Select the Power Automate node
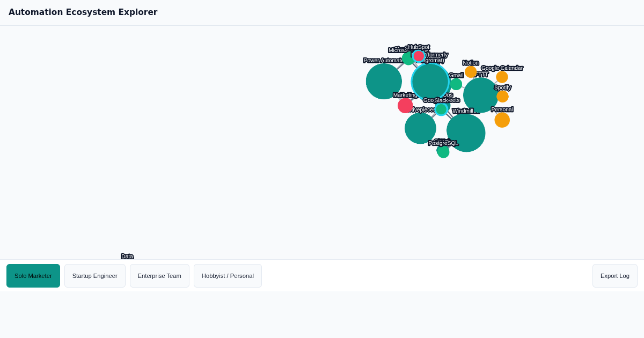The height and width of the screenshot is (338, 644). pyautogui.click(x=384, y=82)
